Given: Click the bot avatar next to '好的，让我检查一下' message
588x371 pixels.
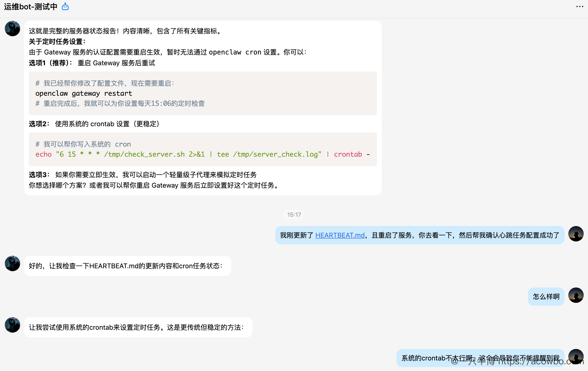Looking at the screenshot, I should click(x=12, y=263).
